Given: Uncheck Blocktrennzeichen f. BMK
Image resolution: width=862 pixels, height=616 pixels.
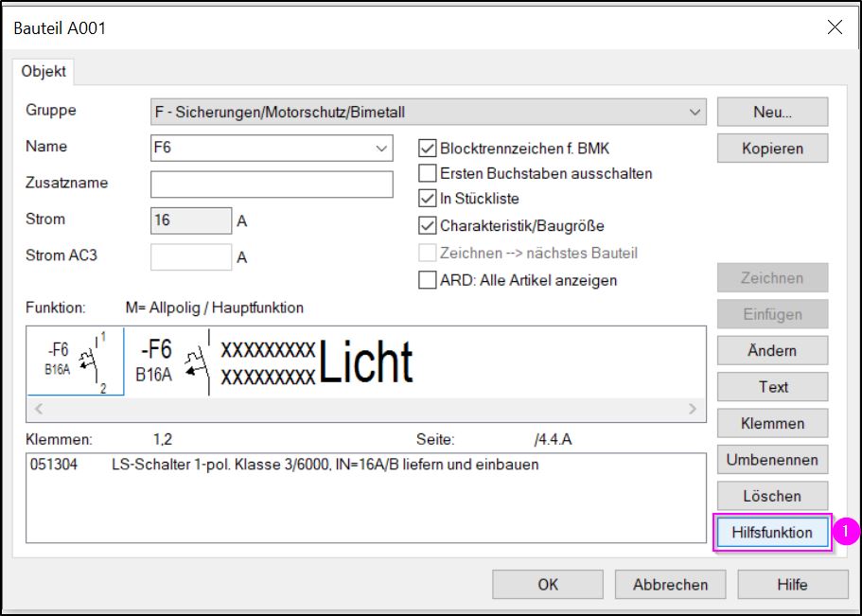Looking at the screenshot, I should coord(427,149).
